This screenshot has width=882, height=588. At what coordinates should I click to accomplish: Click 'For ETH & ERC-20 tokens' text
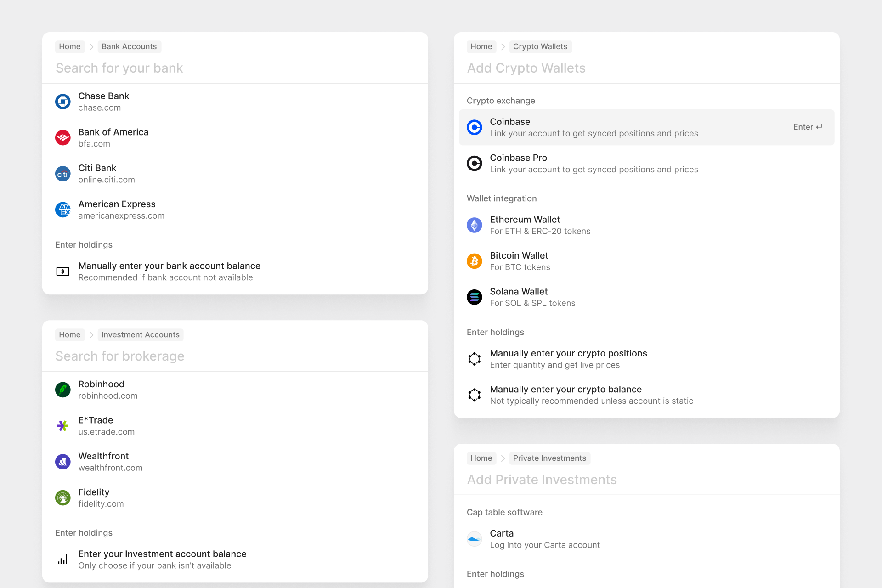point(540,231)
